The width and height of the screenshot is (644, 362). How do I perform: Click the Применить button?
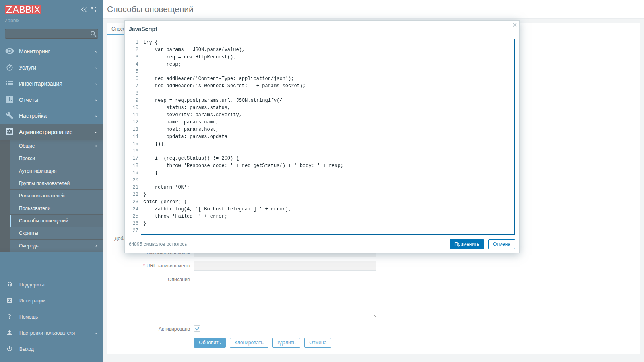tap(467, 244)
